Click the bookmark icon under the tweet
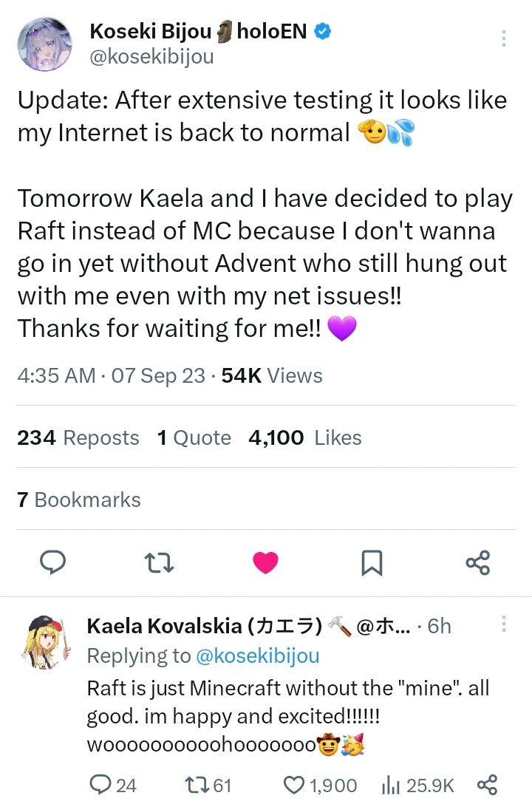This screenshot has height=804, width=532. [x=372, y=562]
